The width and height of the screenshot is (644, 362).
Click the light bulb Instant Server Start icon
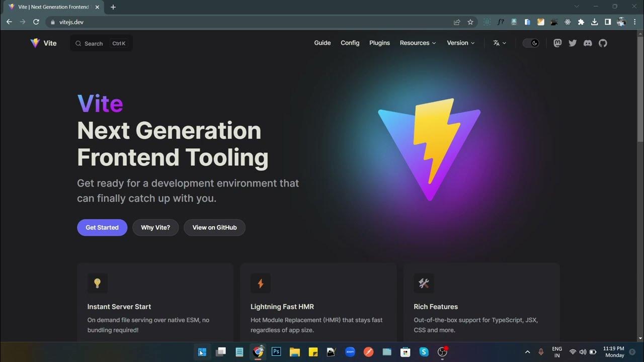98,284
